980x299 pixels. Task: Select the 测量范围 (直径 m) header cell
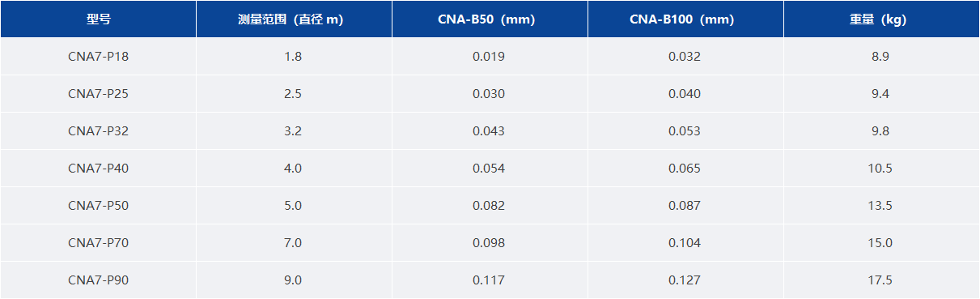pos(293,19)
